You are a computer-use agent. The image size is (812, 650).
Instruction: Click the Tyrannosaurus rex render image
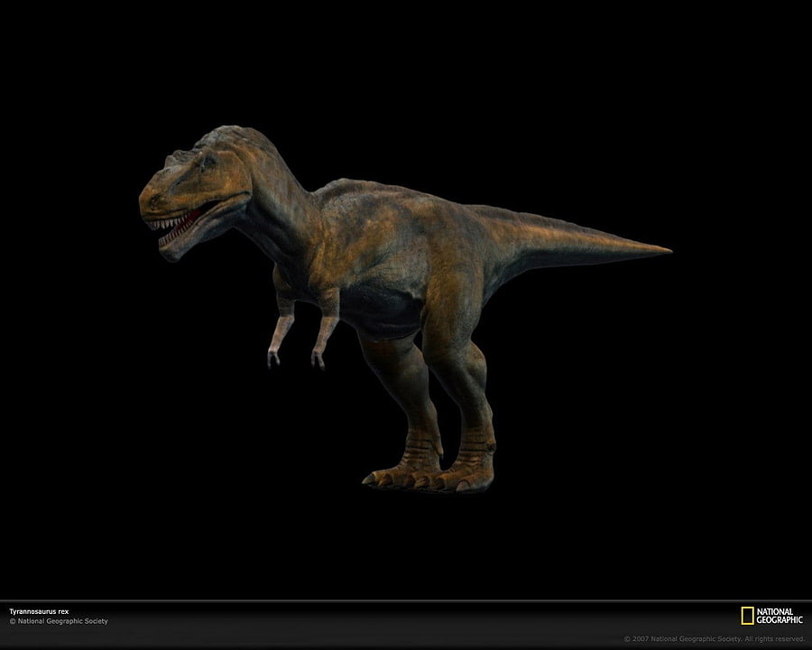pyautogui.click(x=405, y=309)
